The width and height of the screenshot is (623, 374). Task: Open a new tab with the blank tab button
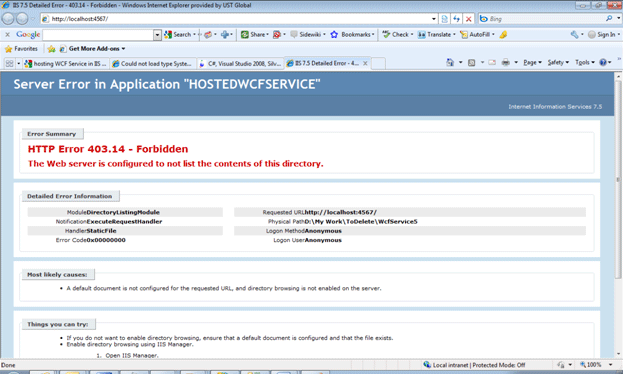coord(378,64)
